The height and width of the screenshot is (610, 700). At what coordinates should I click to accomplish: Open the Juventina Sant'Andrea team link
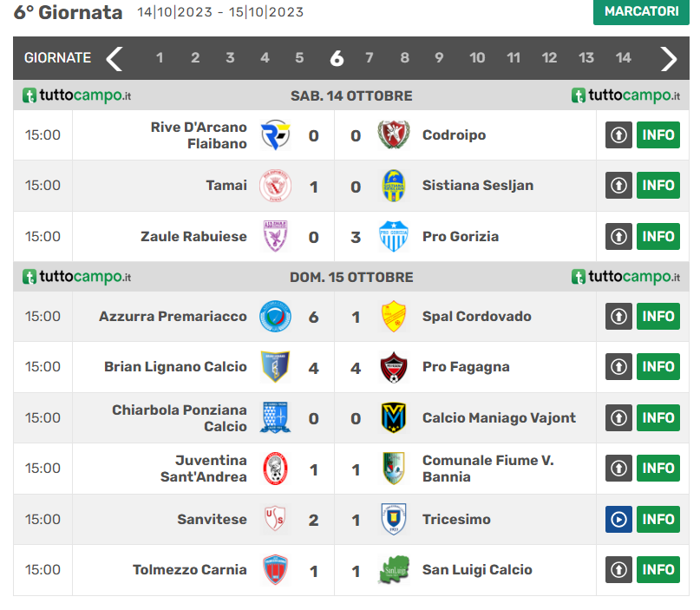(x=204, y=469)
